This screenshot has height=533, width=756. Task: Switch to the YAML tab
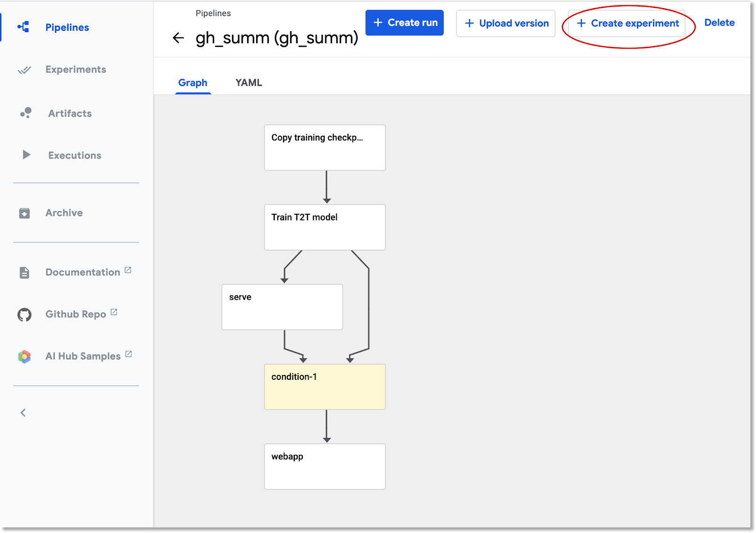point(249,83)
